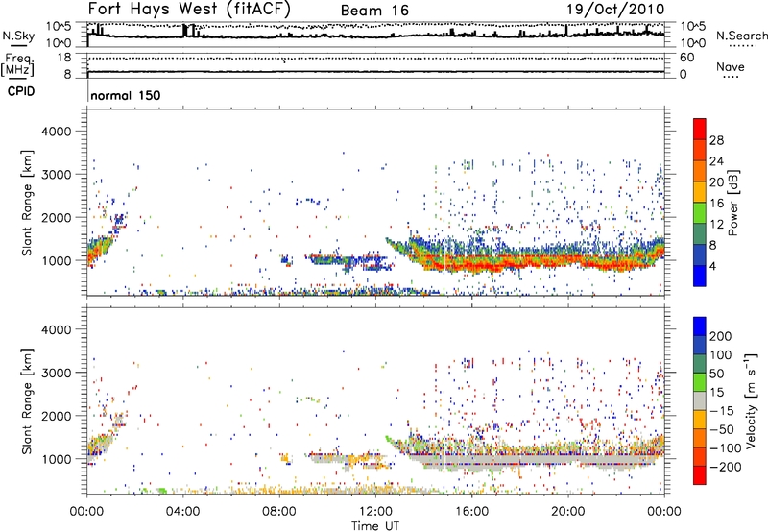The image size is (768, 532).
Task: Click the title 'Fort Hays West (fitACF)'
Action: pyautogui.click(x=189, y=9)
